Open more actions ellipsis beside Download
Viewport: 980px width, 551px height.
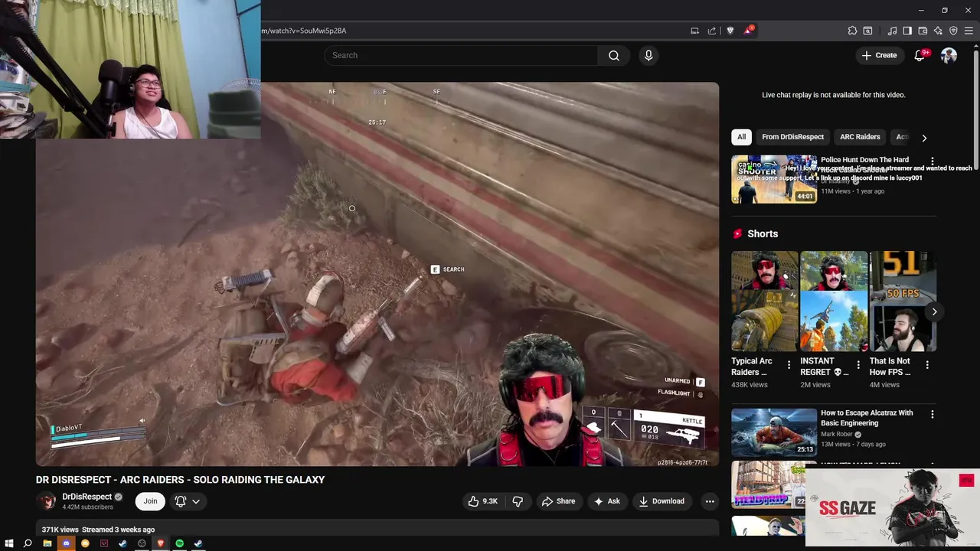(x=710, y=501)
